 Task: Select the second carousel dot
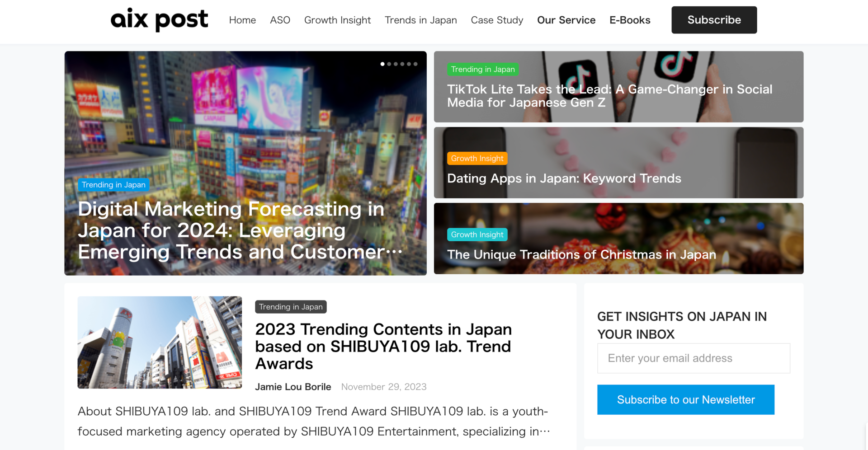click(389, 64)
